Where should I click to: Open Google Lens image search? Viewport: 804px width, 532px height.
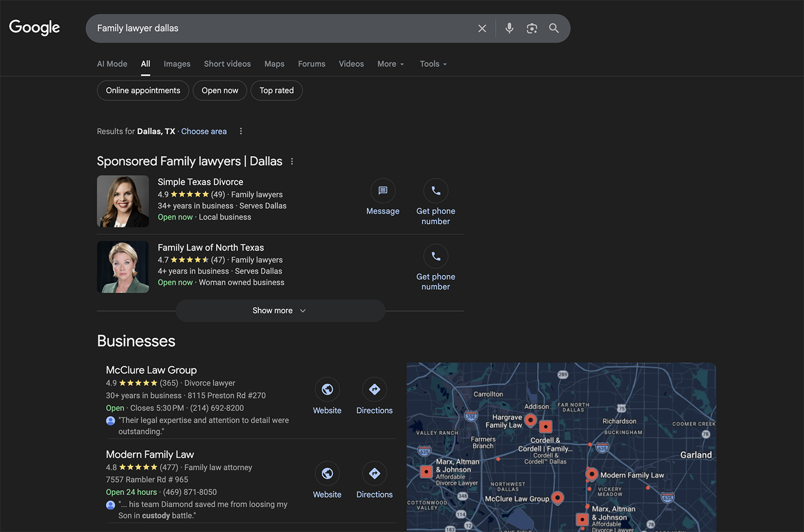(531, 28)
